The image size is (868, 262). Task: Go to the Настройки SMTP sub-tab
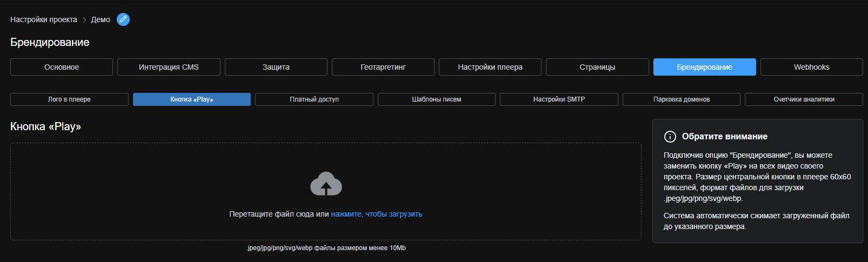559,99
